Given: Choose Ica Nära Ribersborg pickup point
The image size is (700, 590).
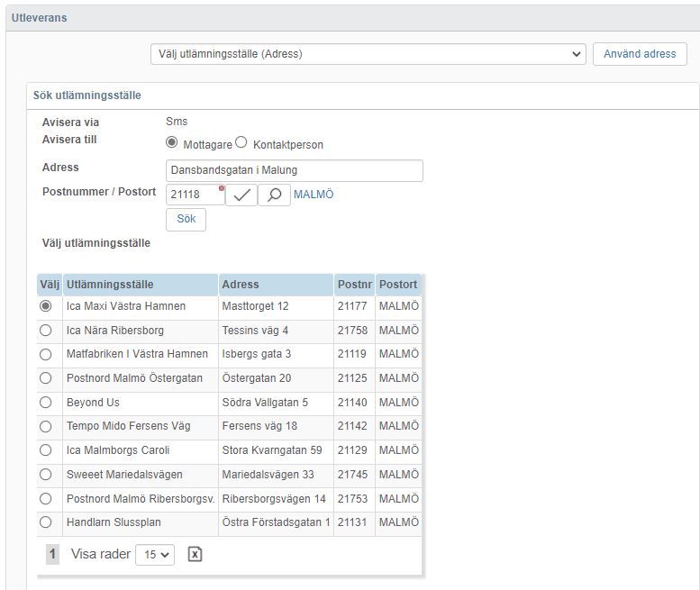Looking at the screenshot, I should click(46, 331).
